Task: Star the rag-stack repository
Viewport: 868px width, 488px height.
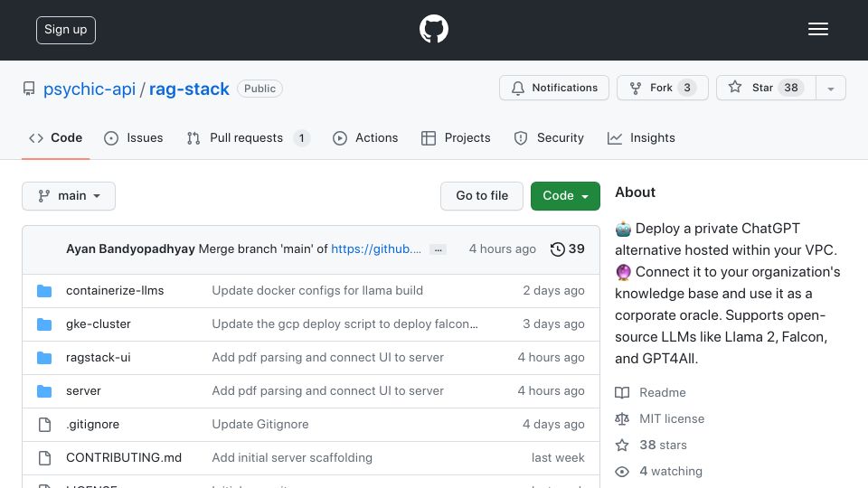Action: pyautogui.click(x=766, y=88)
